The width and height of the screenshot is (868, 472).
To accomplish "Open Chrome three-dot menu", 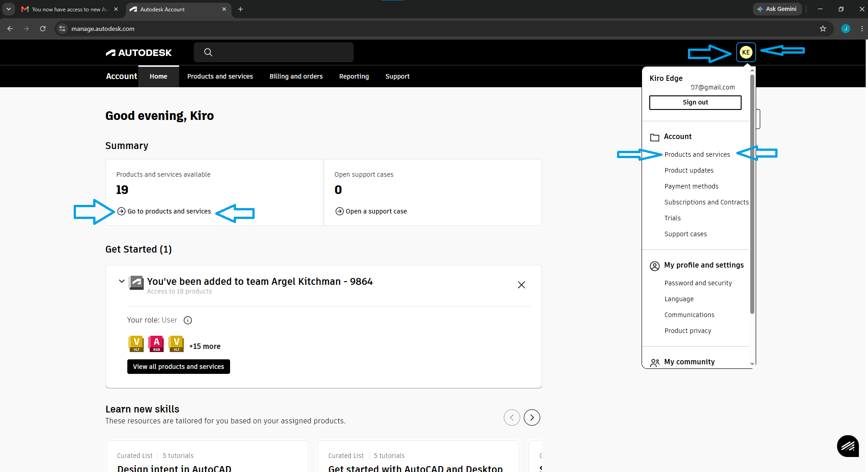I will point(862,29).
